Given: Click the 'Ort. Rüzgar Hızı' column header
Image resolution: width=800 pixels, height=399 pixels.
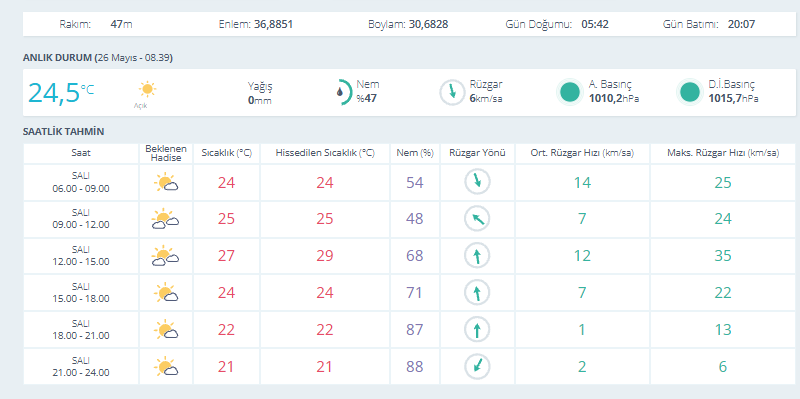Looking at the screenshot, I should [x=582, y=153].
